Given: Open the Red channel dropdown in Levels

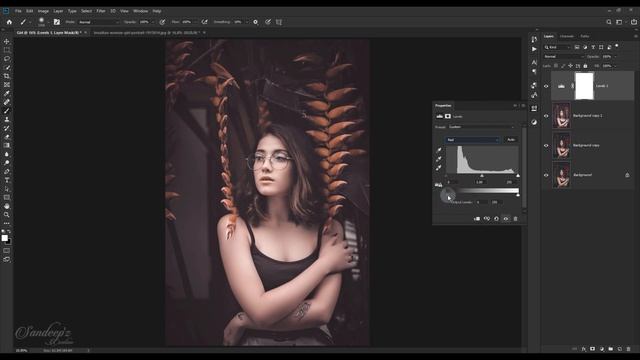Looking at the screenshot, I should click(x=472, y=140).
